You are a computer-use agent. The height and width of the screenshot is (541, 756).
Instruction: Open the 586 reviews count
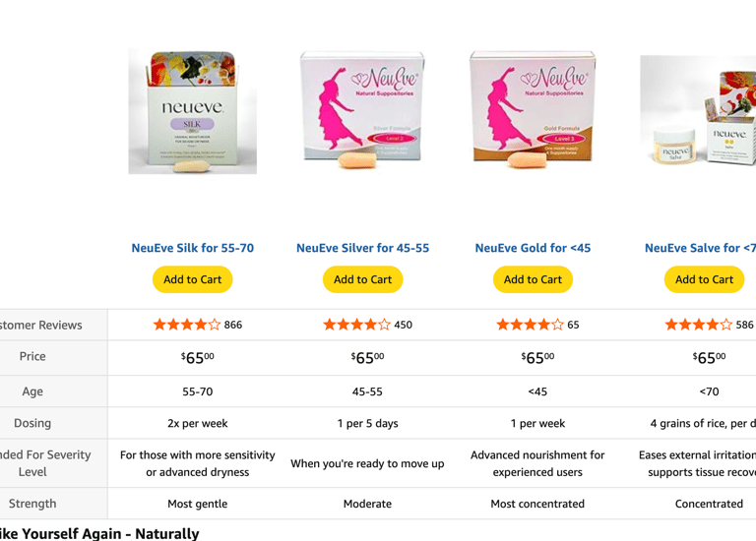[744, 326]
